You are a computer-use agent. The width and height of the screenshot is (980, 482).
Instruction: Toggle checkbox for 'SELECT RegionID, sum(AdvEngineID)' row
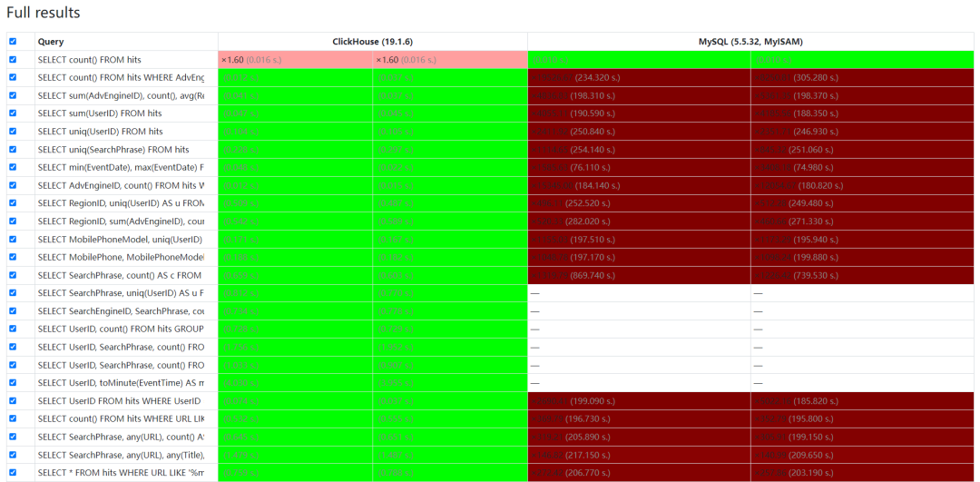13,221
